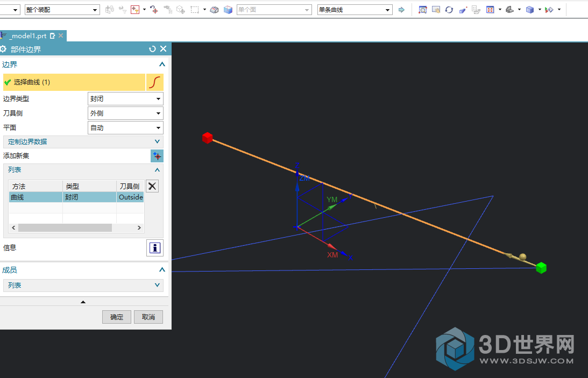Screen dimensions: 588x378
Task: Open the 平面 dropdown showing 自动
Action: tap(125, 128)
